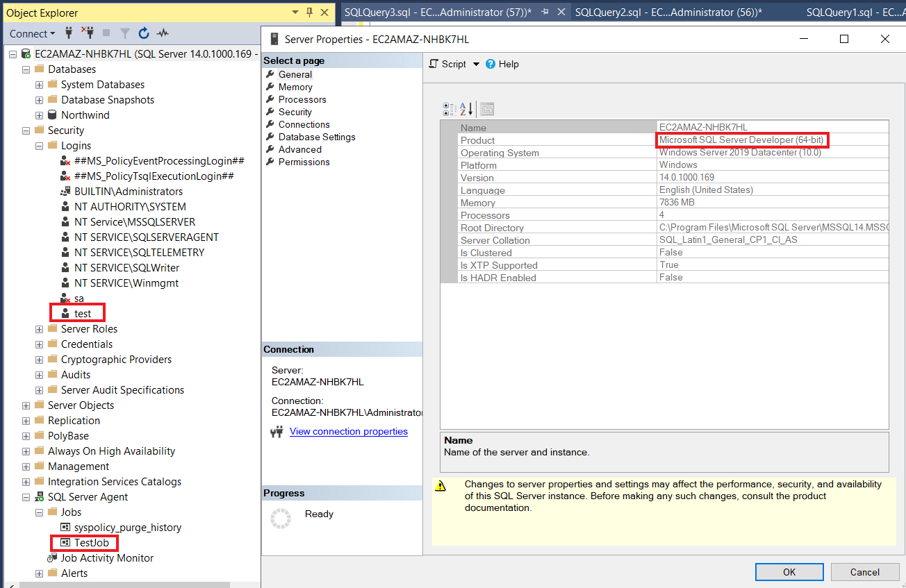Expand the Server Objects folder
Image resolution: width=906 pixels, height=588 pixels.
26,405
